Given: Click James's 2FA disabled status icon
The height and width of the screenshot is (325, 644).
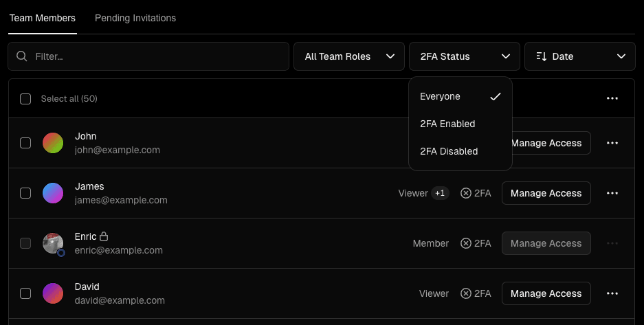Looking at the screenshot, I should tap(466, 193).
